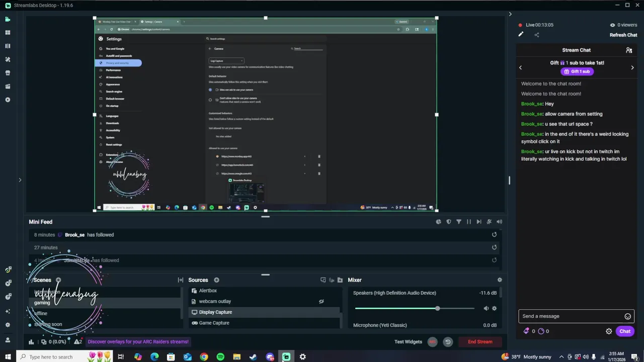Image resolution: width=644 pixels, height=362 pixels.
Task: Skip the current alert in Mini Feed
Action: 479,222
